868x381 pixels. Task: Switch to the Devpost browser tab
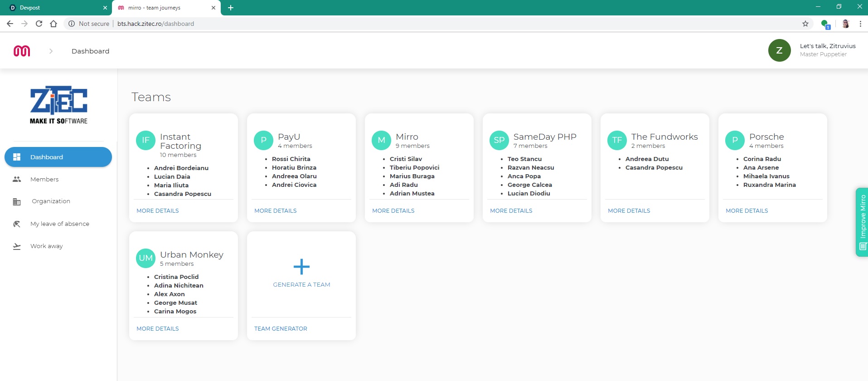pos(57,8)
